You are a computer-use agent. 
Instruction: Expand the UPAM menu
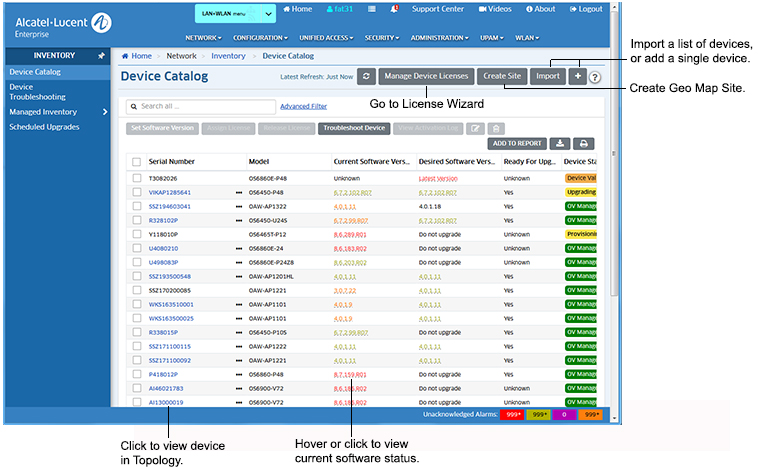point(492,38)
